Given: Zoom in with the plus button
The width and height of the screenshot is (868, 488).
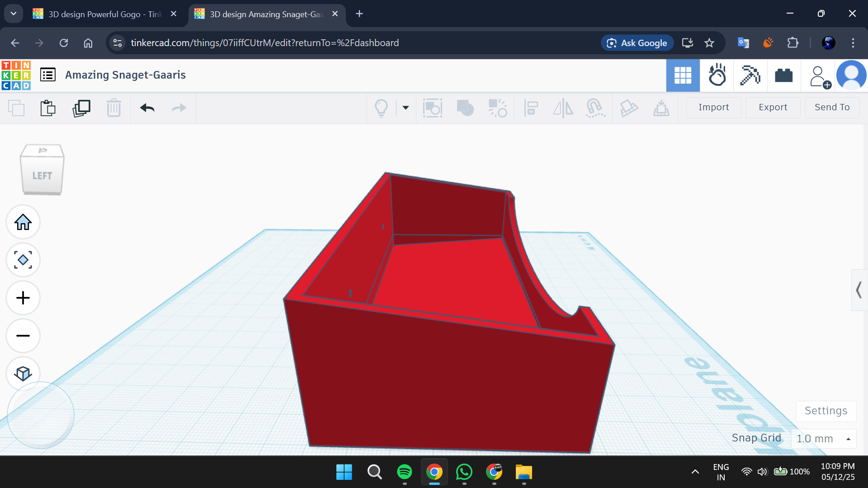Looking at the screenshot, I should [x=23, y=298].
